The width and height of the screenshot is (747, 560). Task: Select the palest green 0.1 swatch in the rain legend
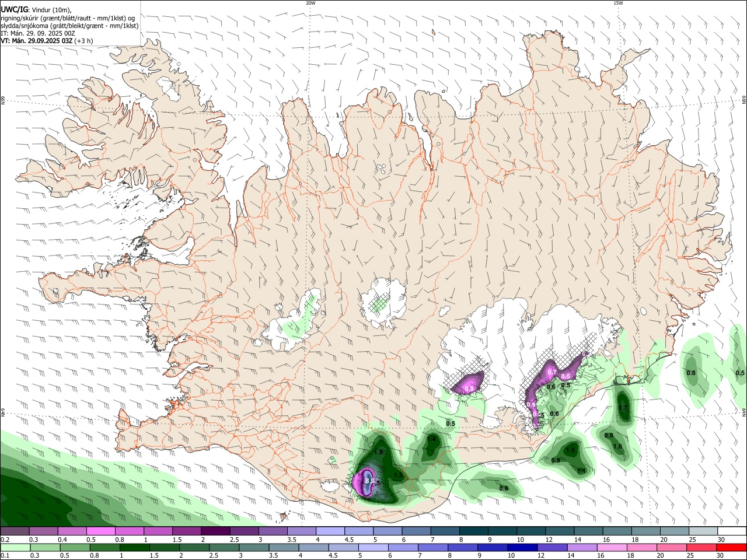[x=15, y=547]
